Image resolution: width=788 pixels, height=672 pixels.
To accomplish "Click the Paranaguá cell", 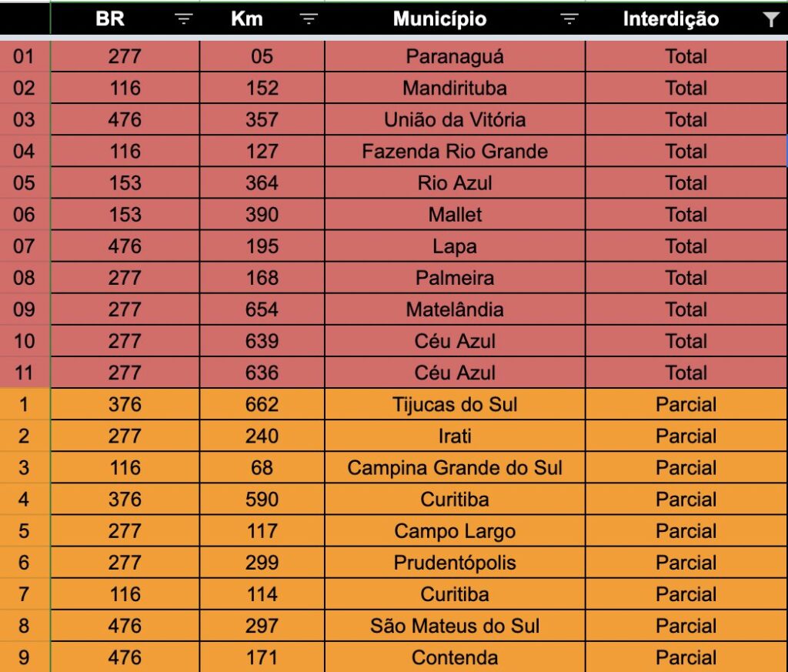I will (x=455, y=56).
